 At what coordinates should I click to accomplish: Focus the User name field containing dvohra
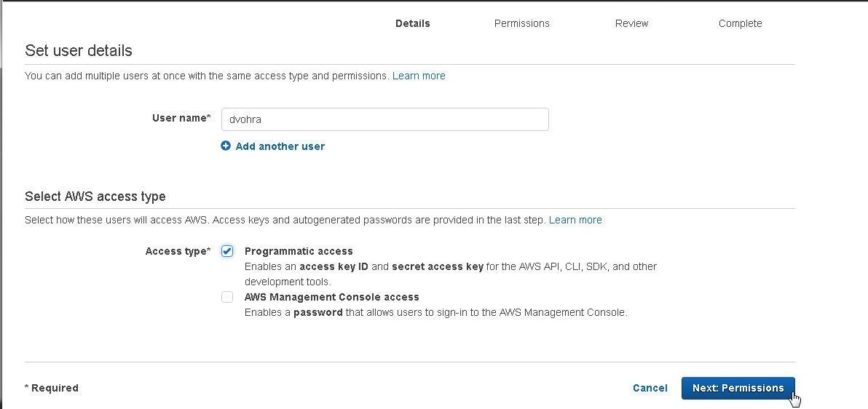click(384, 119)
